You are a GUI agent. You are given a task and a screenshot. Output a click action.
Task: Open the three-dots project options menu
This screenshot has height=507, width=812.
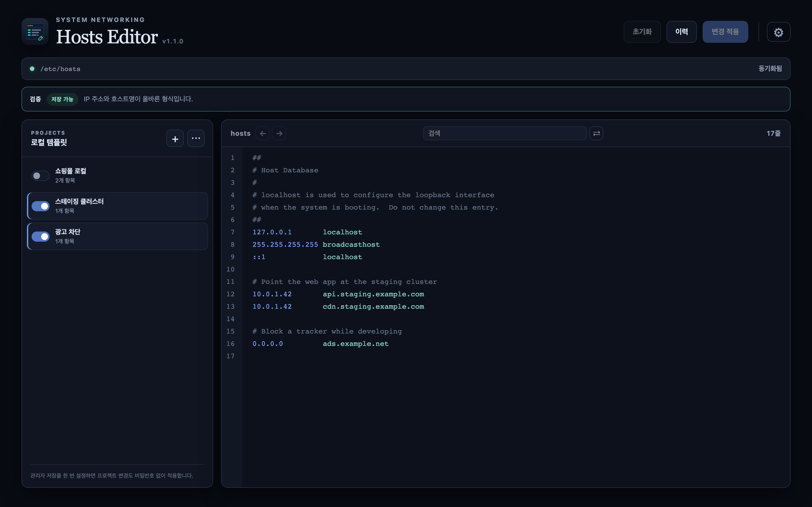coord(196,139)
